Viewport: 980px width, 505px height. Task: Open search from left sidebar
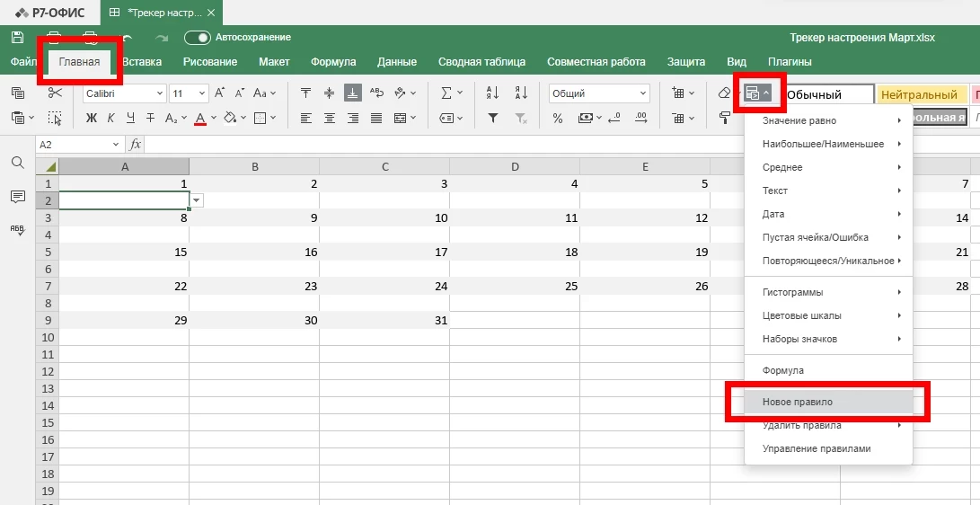pyautogui.click(x=17, y=162)
